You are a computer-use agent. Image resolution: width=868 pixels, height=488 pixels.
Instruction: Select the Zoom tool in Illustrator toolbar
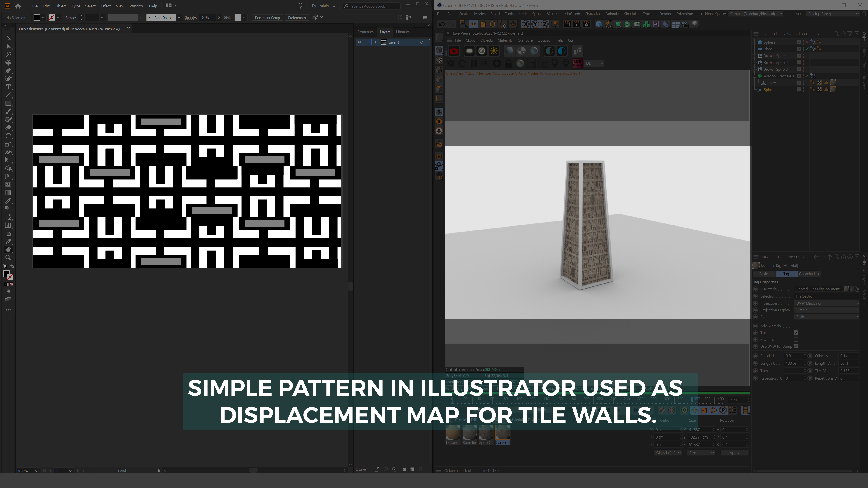[8, 258]
